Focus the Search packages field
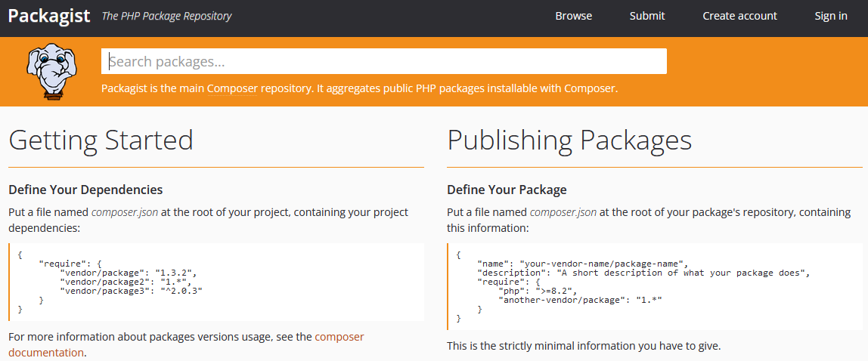Screen dimensions: 868x361 click(x=383, y=61)
